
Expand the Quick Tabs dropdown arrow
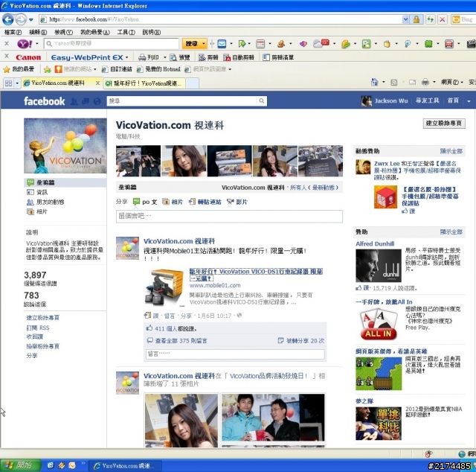pos(17,83)
